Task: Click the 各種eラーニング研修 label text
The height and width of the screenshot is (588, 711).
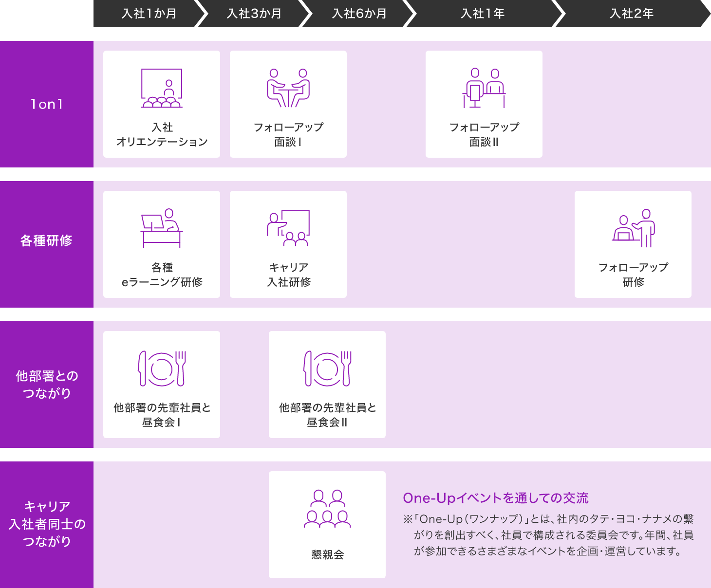Action: (162, 275)
